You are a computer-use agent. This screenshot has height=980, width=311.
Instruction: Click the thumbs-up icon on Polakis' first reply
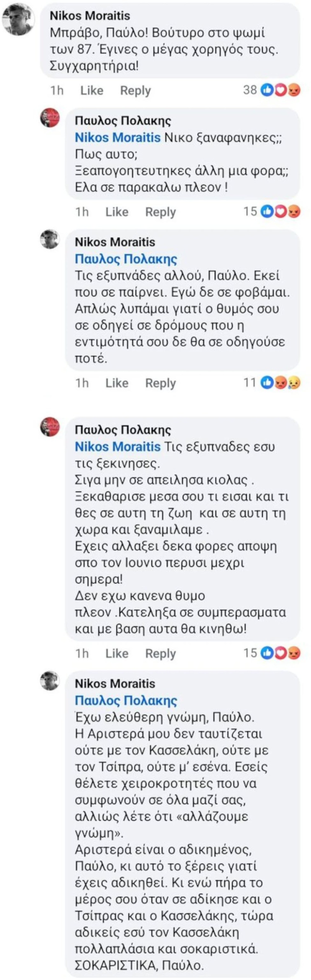pyautogui.click(x=267, y=211)
